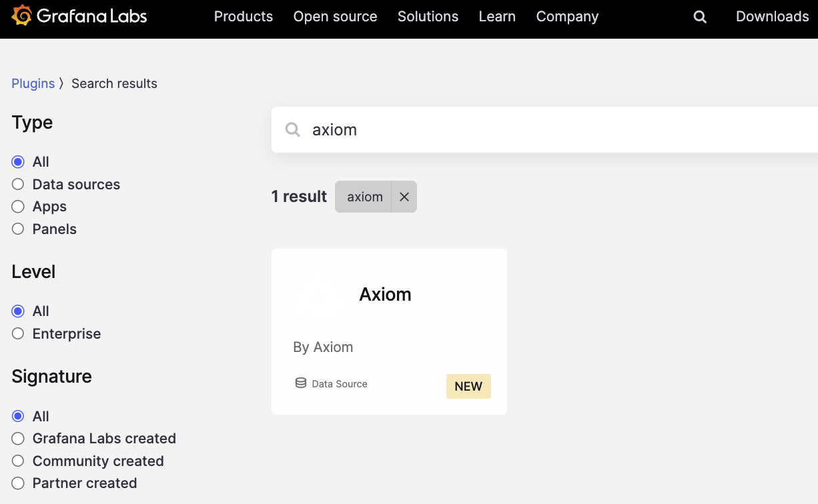Select Community created signature filter
Image resolution: width=818 pixels, height=504 pixels.
pyautogui.click(x=18, y=461)
